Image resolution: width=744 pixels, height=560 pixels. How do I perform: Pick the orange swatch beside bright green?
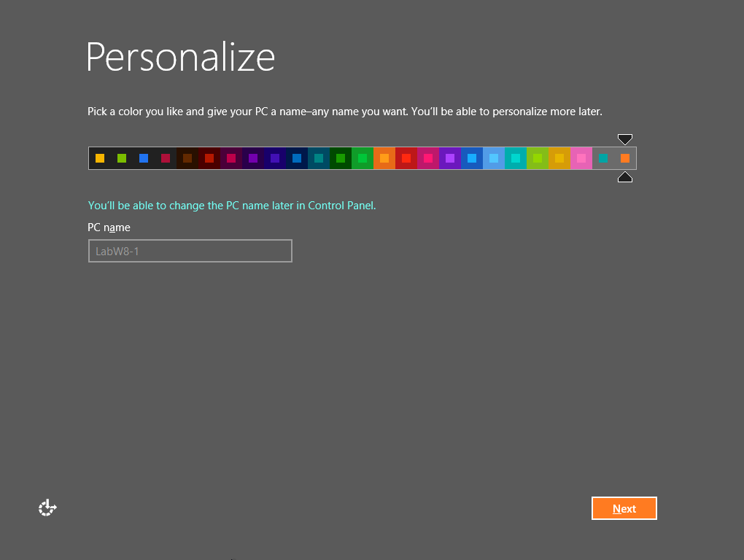[x=384, y=158]
